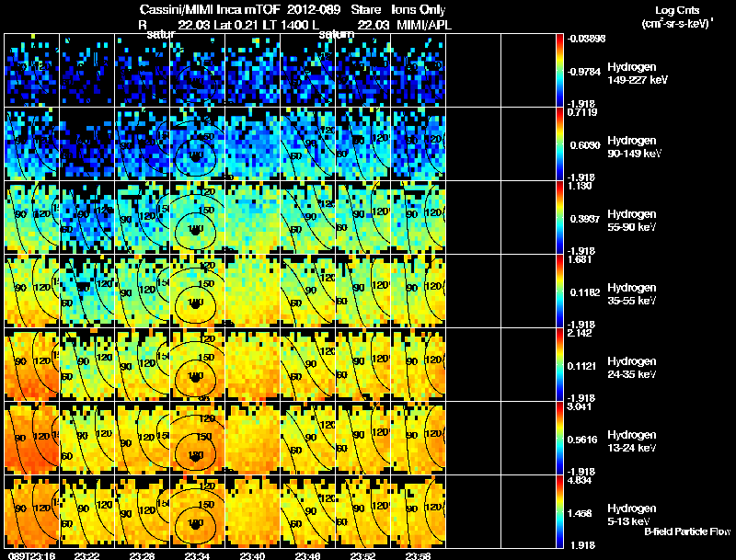Image resolution: width=736 pixels, height=560 pixels.
Task: Click the 23:58 time marker
Action: point(419,555)
